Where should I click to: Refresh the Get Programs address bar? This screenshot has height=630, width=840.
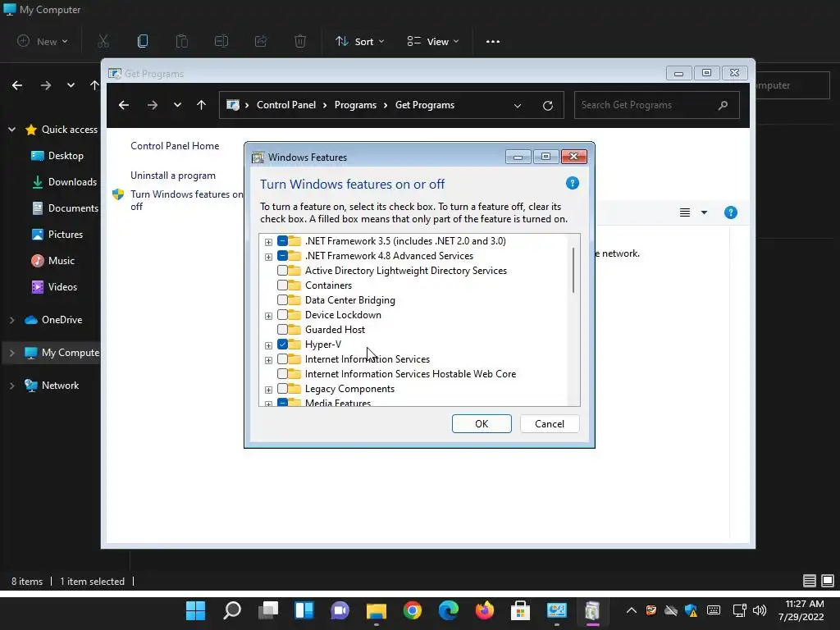point(547,106)
